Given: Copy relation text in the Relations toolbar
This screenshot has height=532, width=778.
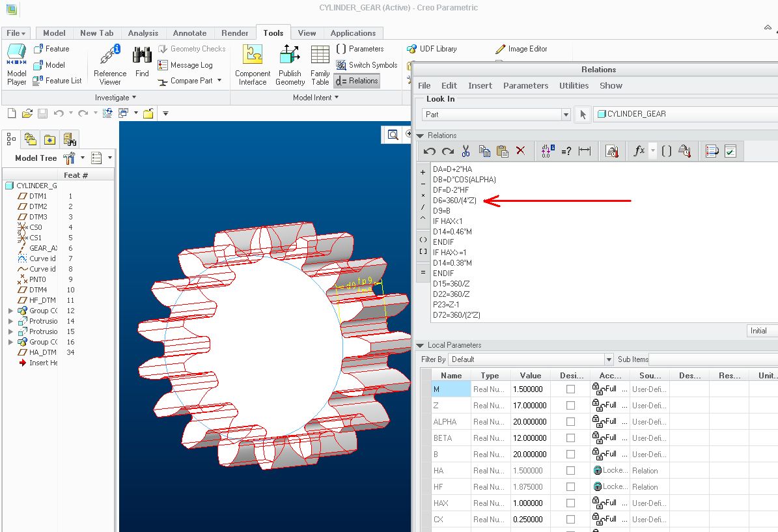Looking at the screenshot, I should pyautogui.click(x=484, y=151).
